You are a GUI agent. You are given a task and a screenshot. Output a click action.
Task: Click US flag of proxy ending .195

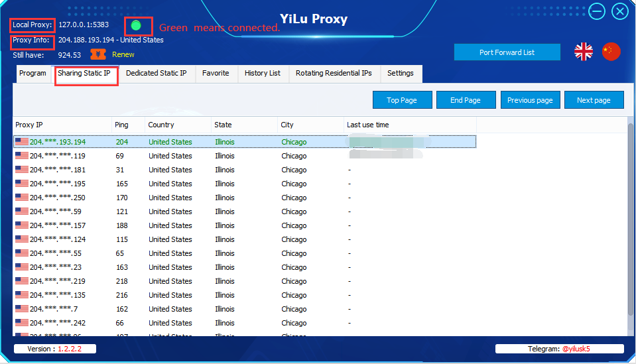[21, 183]
